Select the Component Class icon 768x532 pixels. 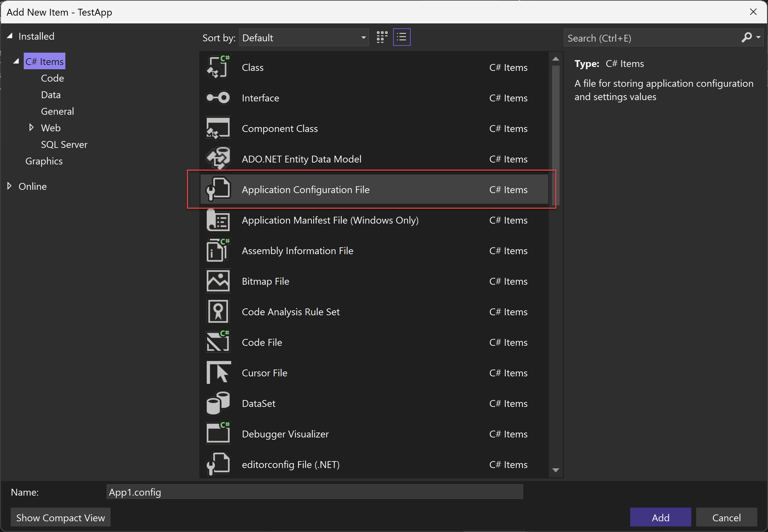pos(219,128)
